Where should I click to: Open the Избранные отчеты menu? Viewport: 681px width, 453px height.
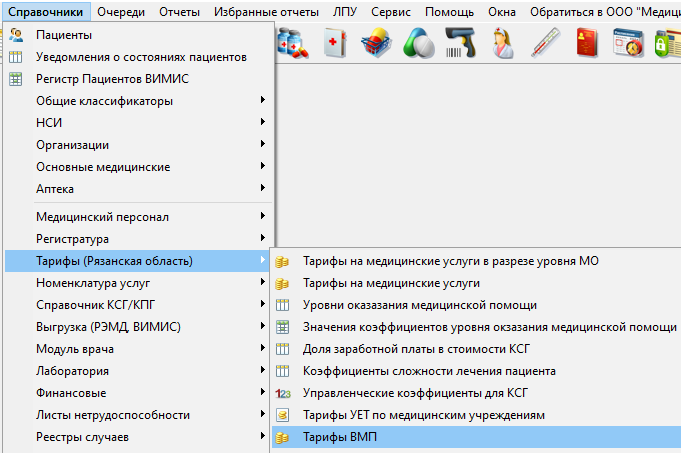[266, 12]
